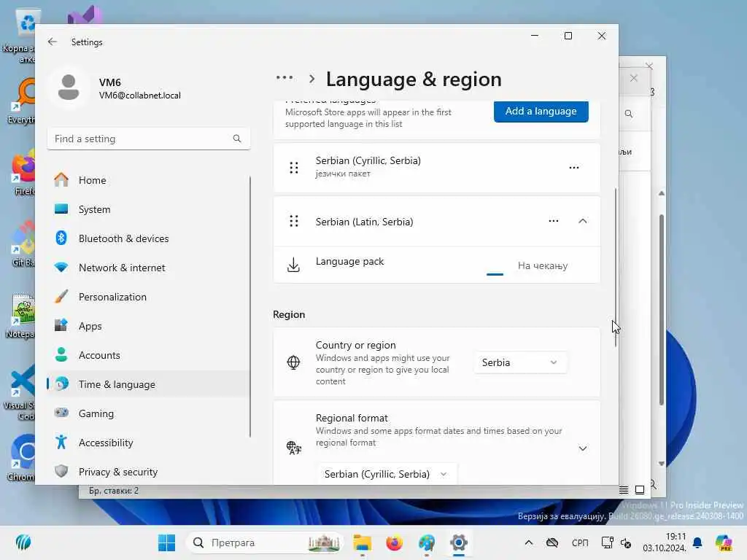Go back using the Settings back arrow
Screen dimensions: 747x560
pos(53,42)
